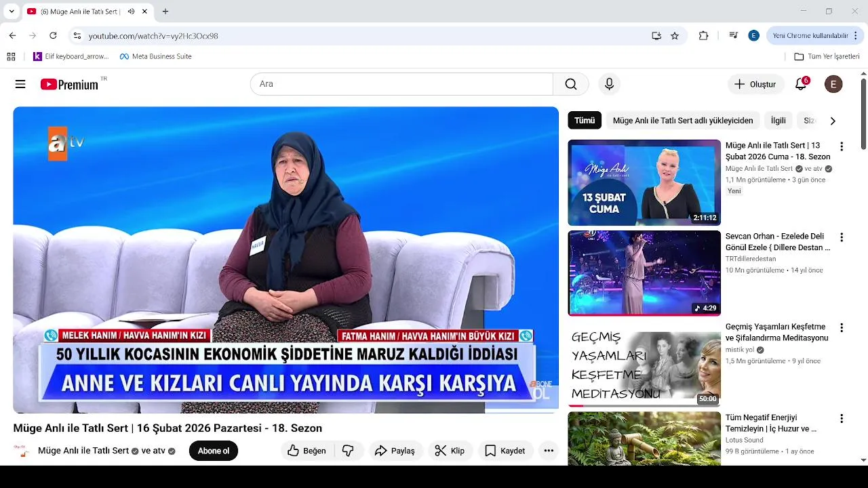Open title 'Geçmiş Yaşamları Keşfetme ve Şifalandırma'

[777, 332]
